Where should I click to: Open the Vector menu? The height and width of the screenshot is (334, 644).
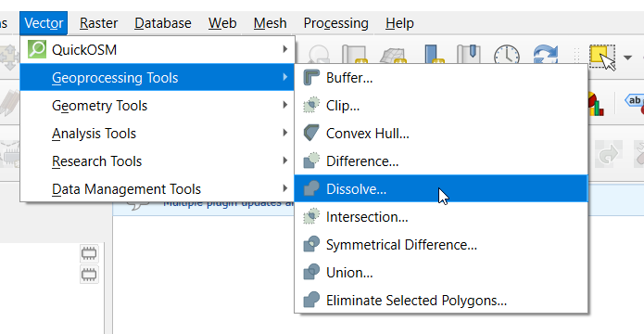coord(44,23)
